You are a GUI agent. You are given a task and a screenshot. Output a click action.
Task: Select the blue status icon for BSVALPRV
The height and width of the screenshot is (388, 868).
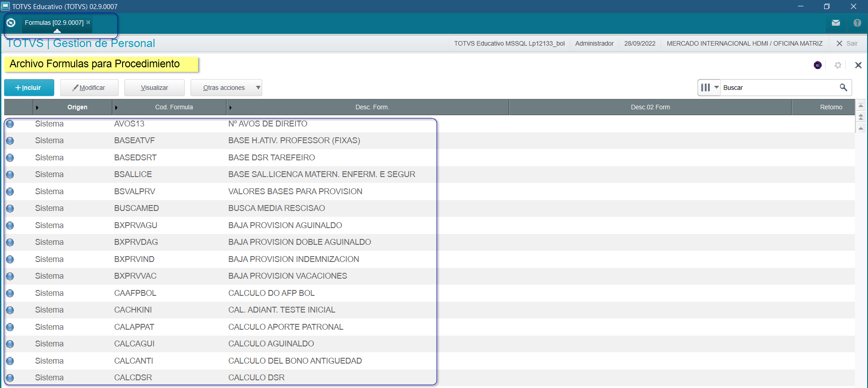(10, 192)
